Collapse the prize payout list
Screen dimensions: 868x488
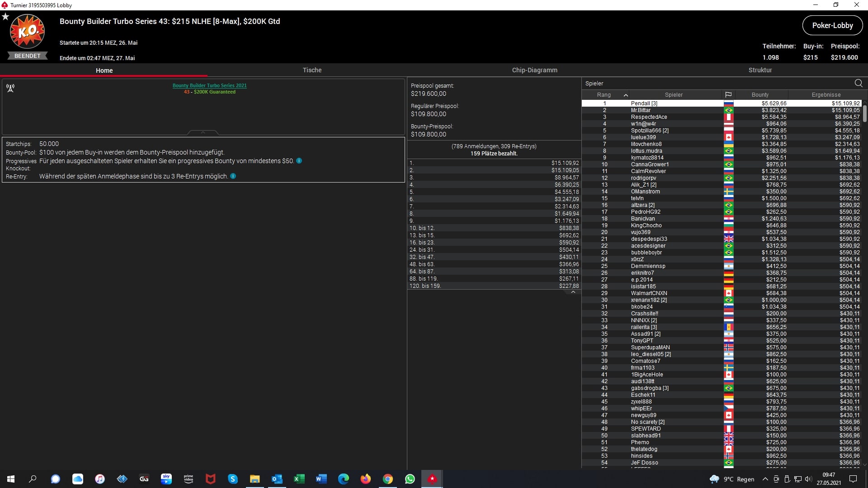click(573, 292)
